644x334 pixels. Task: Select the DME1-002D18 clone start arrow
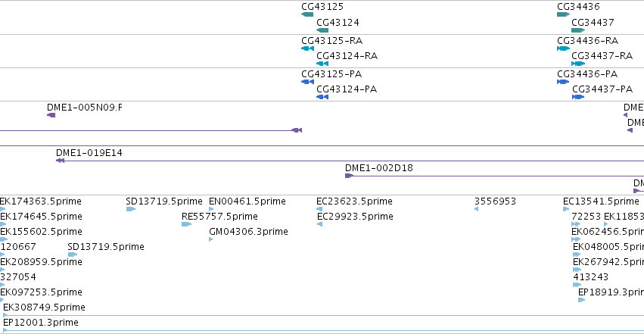349,176
